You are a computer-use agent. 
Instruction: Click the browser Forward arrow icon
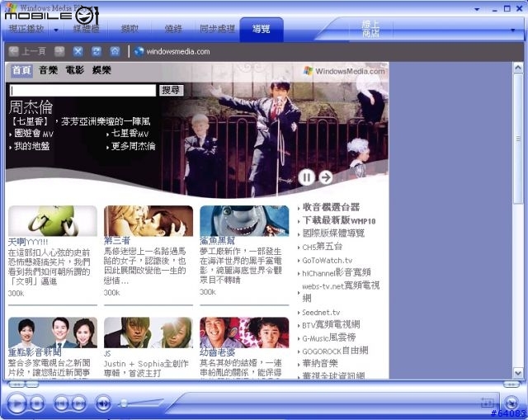pos(59,51)
